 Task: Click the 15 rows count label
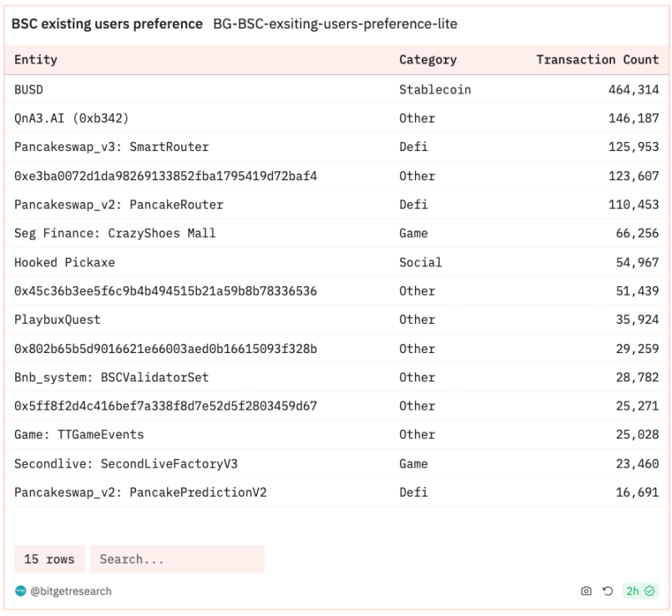49,559
